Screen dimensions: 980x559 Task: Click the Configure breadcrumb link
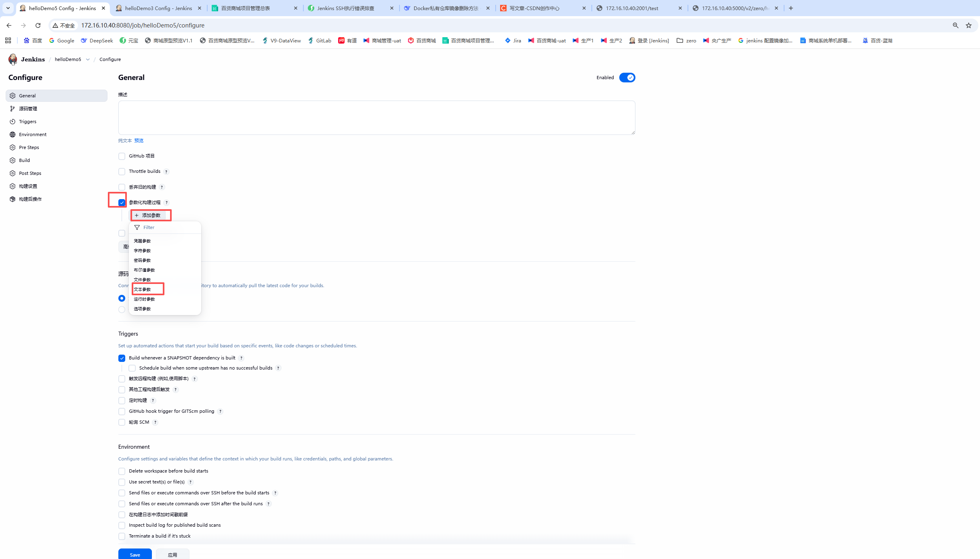(110, 59)
